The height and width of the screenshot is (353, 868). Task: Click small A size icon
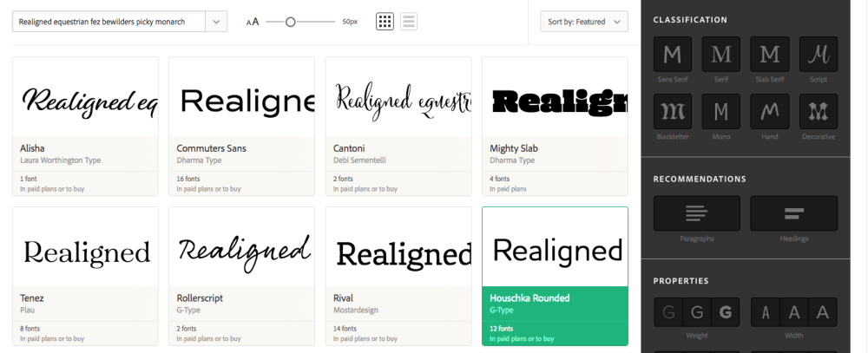click(x=248, y=23)
